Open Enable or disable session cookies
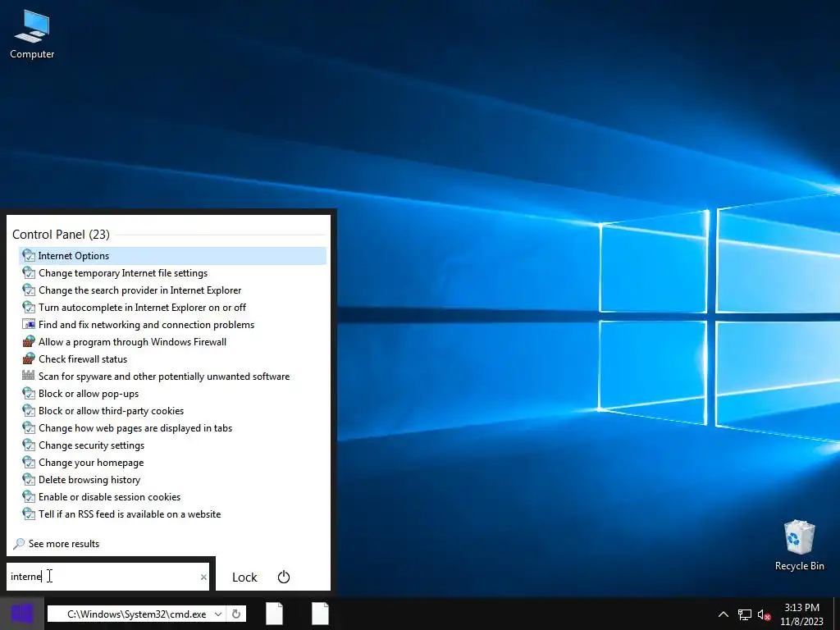The width and height of the screenshot is (840, 630). (x=172, y=496)
